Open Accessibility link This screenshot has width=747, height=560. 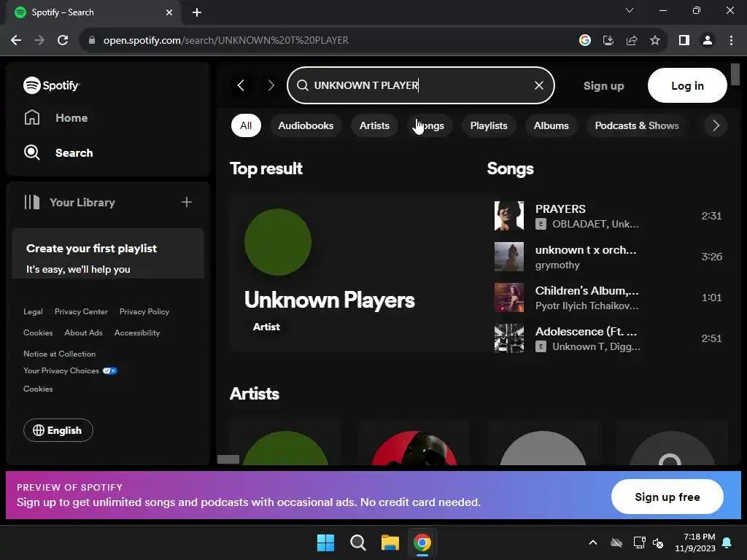(x=137, y=332)
